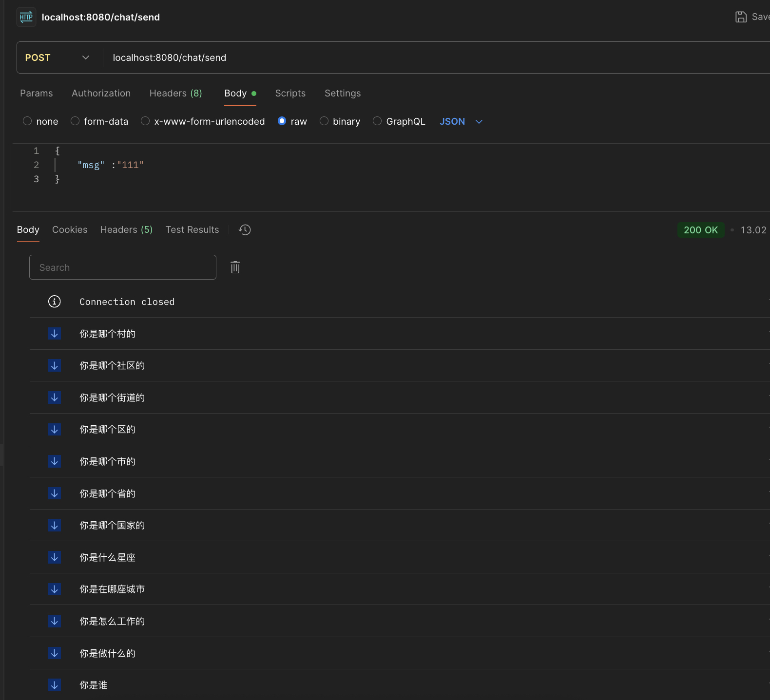Screen dimensions: 770x700
Task: Click arrow icon beside 你是谁 message
Action: tap(55, 685)
